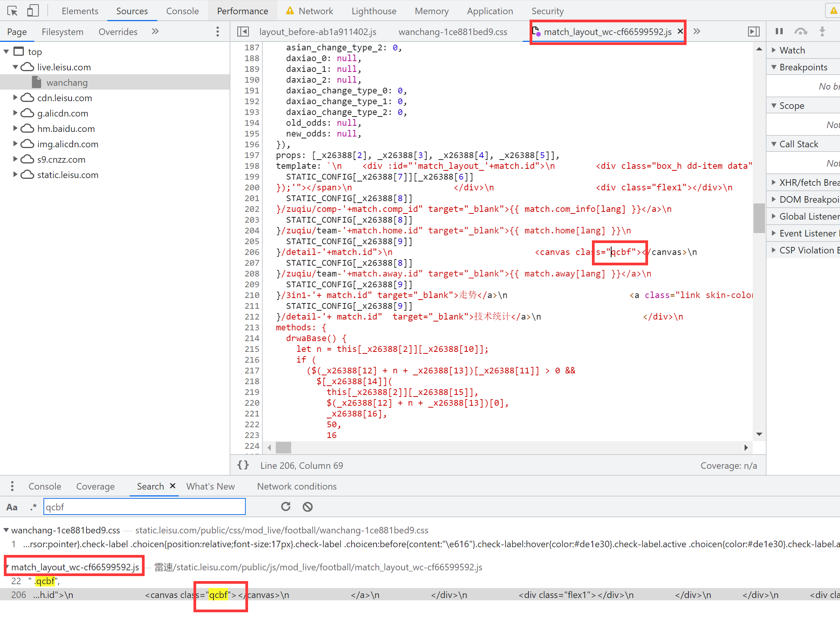Activate the inspect element picker icon

pos(12,11)
